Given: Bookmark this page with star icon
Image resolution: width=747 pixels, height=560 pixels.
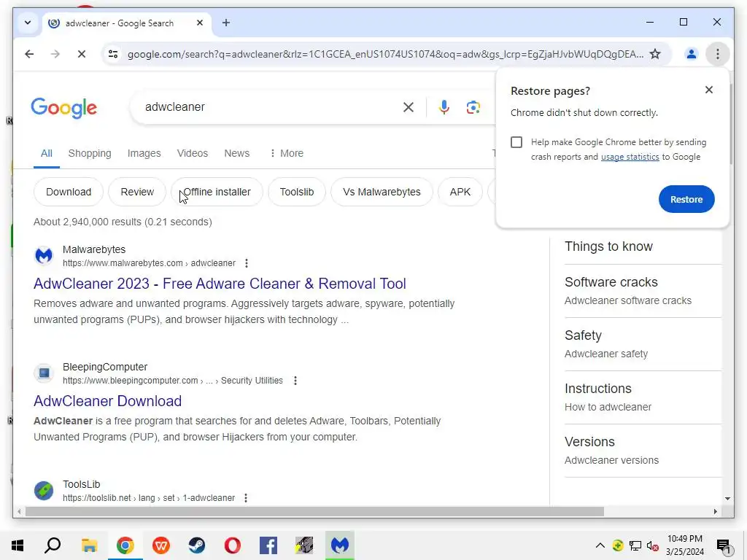Looking at the screenshot, I should pos(655,54).
